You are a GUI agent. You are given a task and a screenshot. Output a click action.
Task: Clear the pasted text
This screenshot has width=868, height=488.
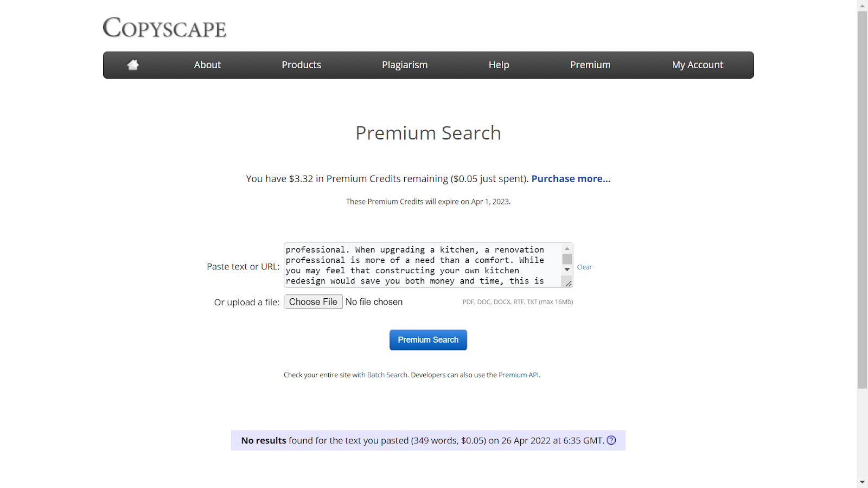[x=584, y=267]
